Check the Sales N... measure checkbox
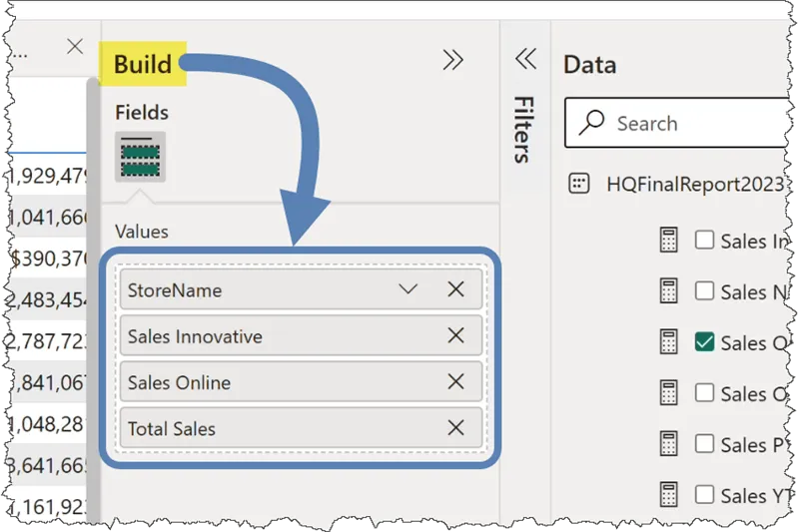Viewport: 799px width, 532px height. click(x=705, y=291)
